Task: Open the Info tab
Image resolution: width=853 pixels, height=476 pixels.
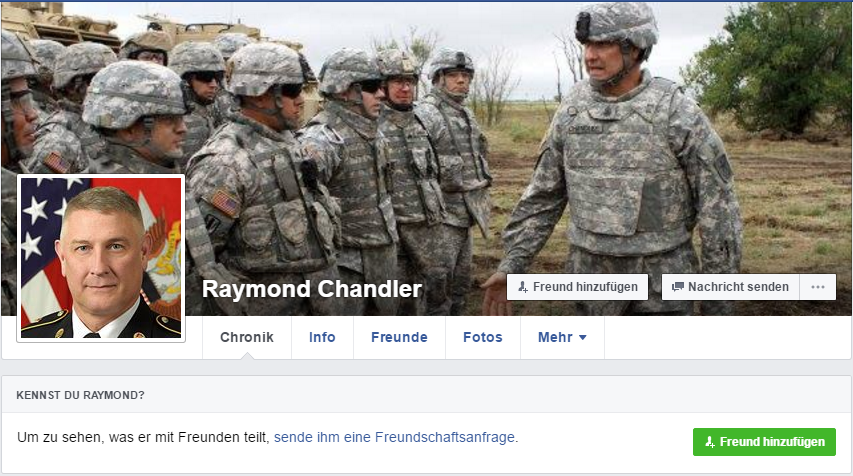Action: 322,337
